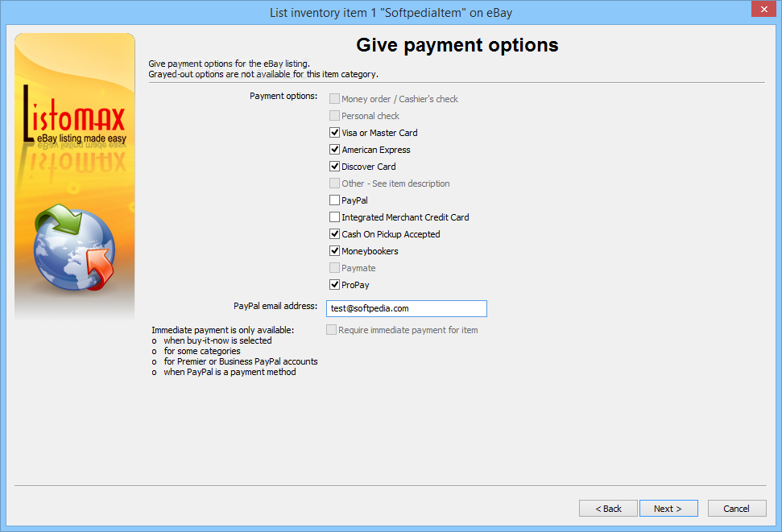Toggle the Discover Card checkbox

pos(335,167)
